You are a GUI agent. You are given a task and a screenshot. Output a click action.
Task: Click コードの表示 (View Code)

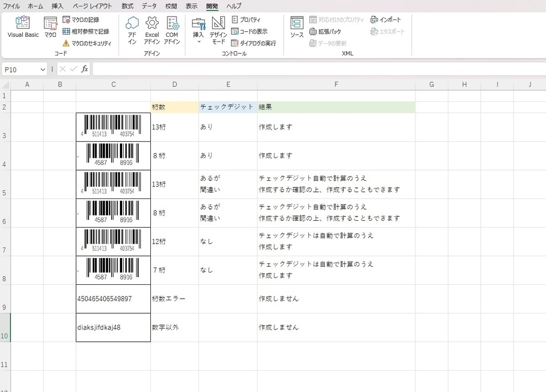[x=250, y=31]
